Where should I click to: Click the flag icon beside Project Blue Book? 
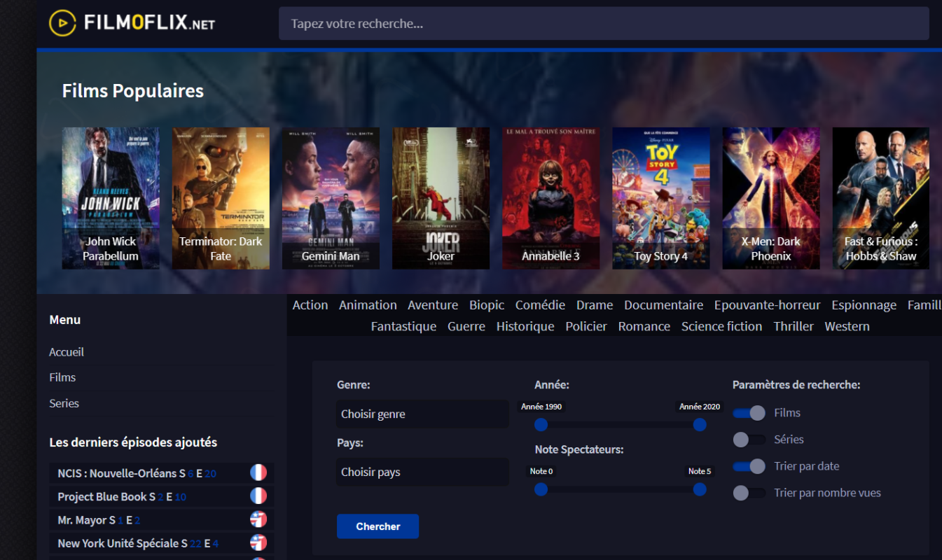pyautogui.click(x=258, y=496)
